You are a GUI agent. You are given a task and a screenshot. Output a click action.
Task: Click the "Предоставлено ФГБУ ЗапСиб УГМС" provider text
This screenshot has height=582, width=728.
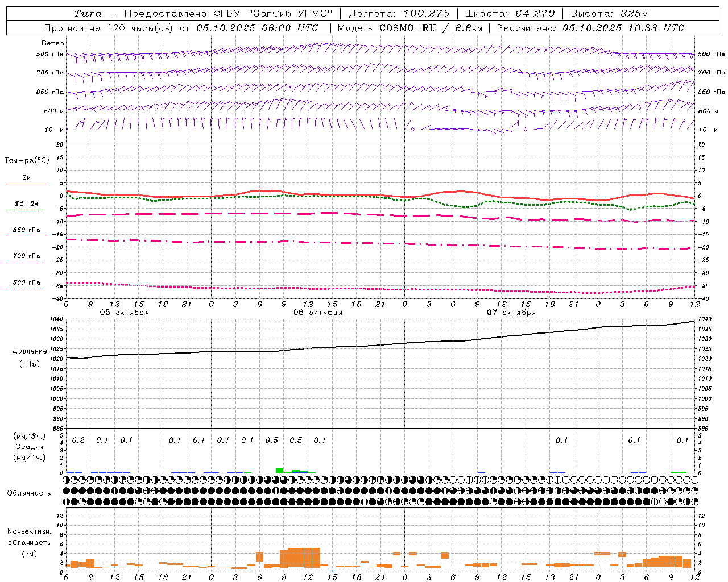(x=228, y=14)
